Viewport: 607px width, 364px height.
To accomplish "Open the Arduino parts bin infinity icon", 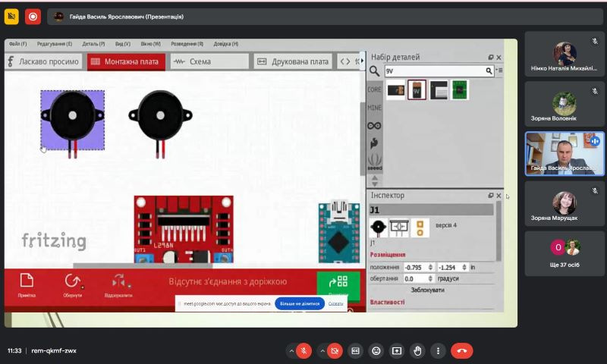I will pos(374,126).
